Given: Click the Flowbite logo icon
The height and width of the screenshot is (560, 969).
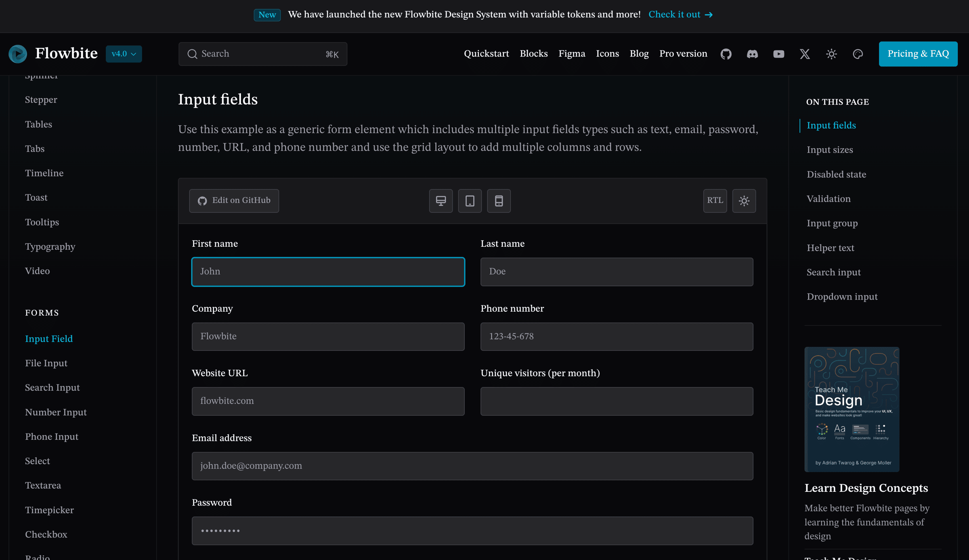Looking at the screenshot, I should pyautogui.click(x=18, y=54).
